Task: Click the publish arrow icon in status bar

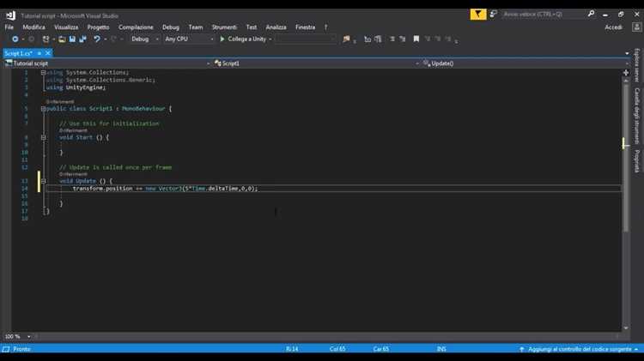Action: click(x=521, y=349)
